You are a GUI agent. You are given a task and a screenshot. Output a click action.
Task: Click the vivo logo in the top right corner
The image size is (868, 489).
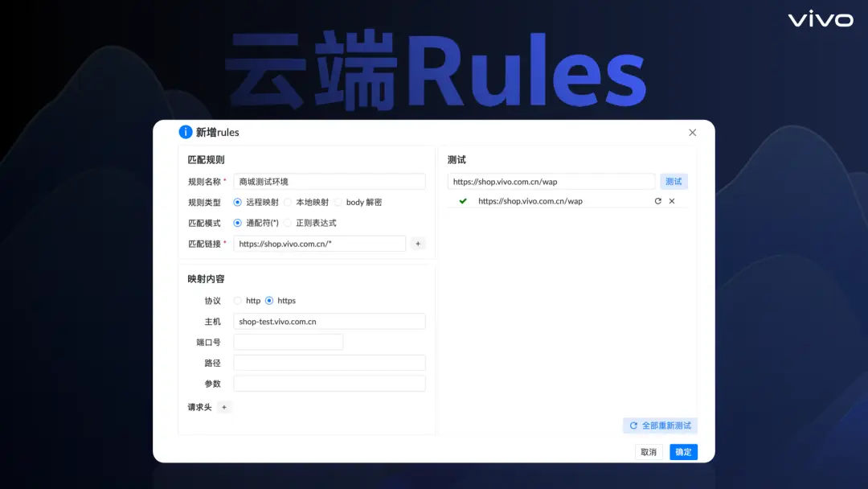click(x=820, y=20)
